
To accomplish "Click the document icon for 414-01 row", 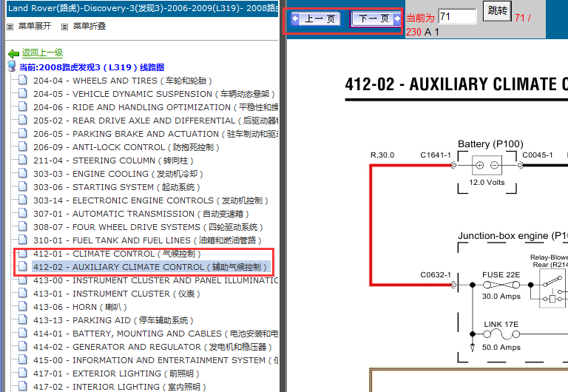I will [22, 333].
